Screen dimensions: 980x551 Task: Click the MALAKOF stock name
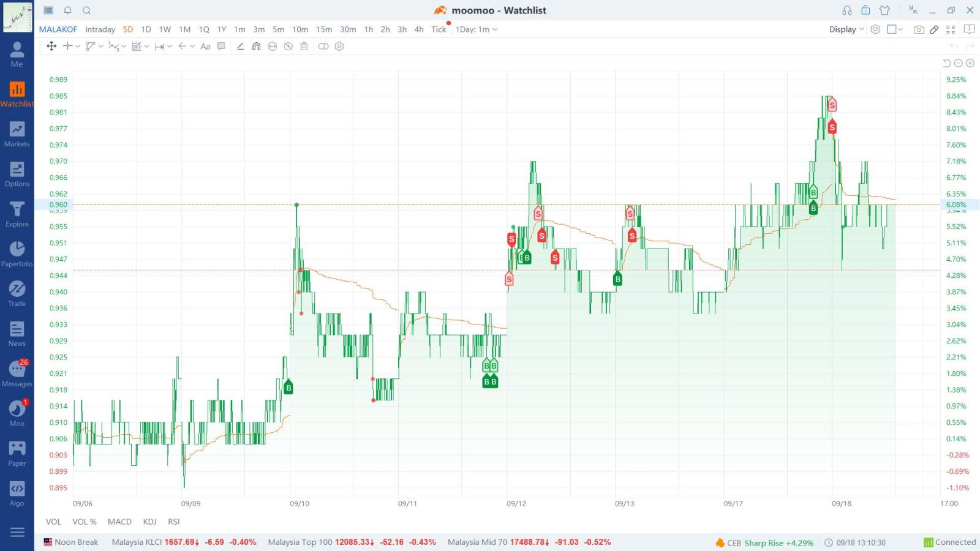click(58, 29)
